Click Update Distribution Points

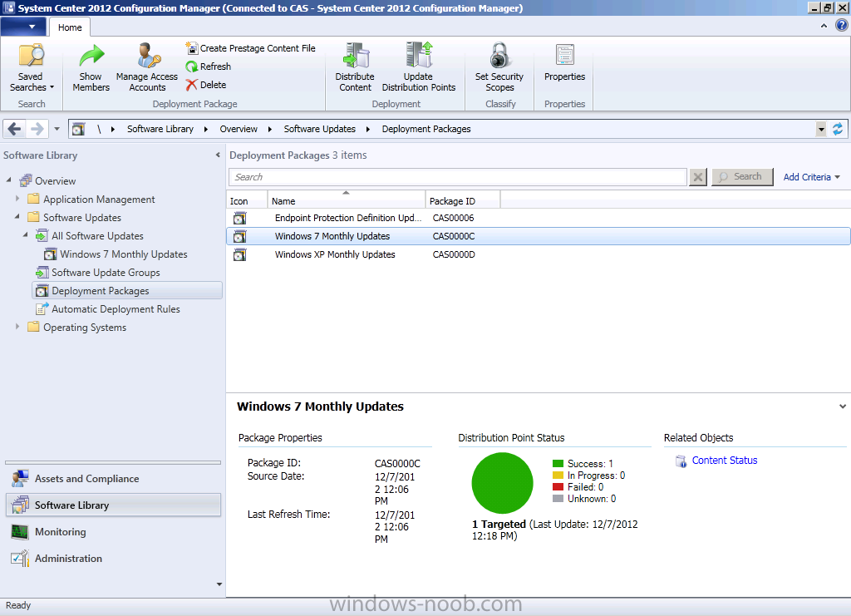tap(419, 68)
